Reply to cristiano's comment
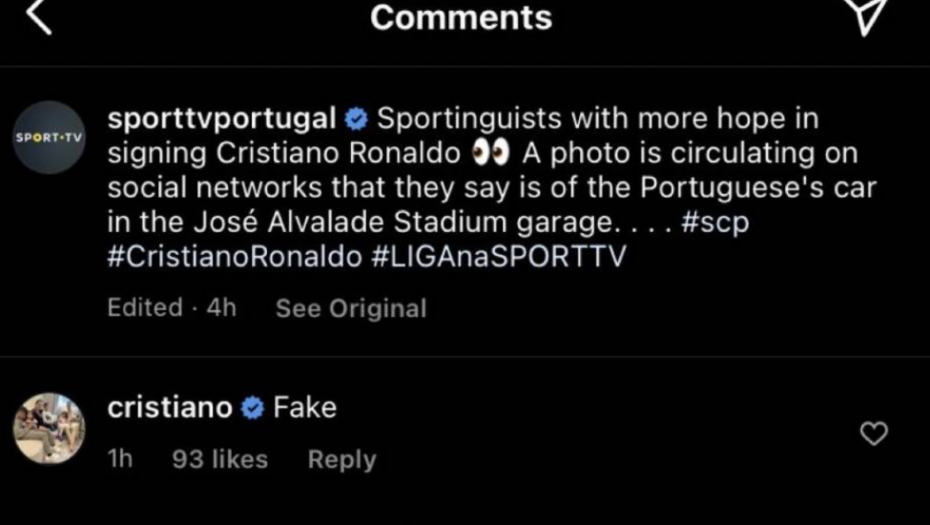The image size is (930, 525). [x=342, y=460]
